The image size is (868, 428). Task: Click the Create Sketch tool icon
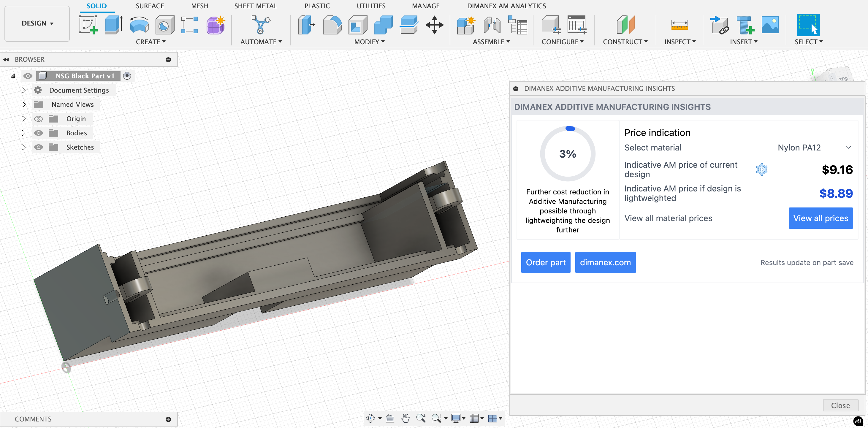point(88,25)
